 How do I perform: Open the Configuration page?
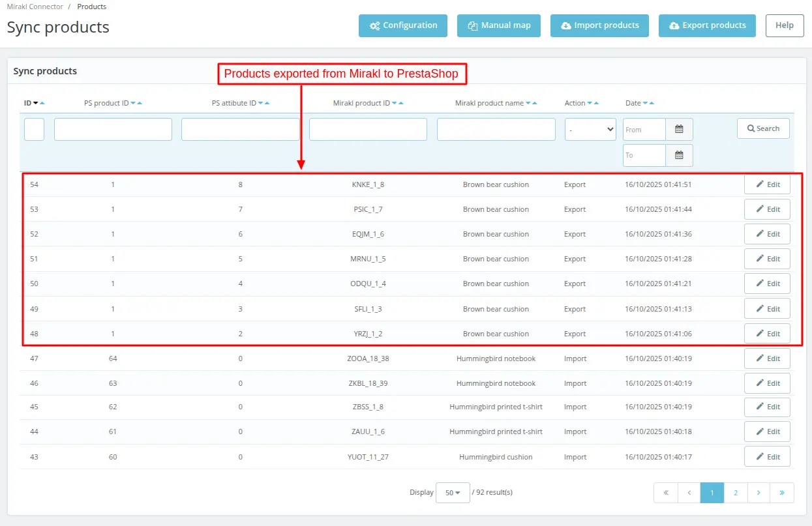(403, 25)
